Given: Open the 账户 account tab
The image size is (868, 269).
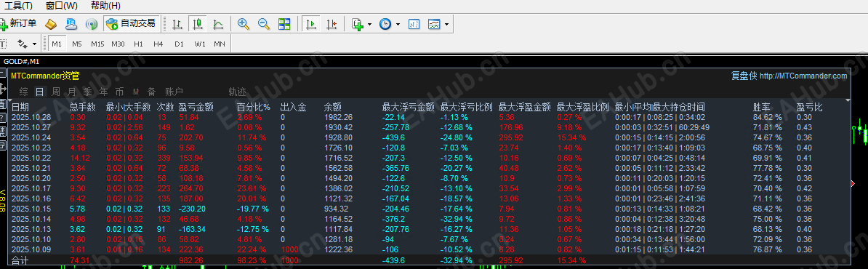Looking at the screenshot, I should [174, 92].
